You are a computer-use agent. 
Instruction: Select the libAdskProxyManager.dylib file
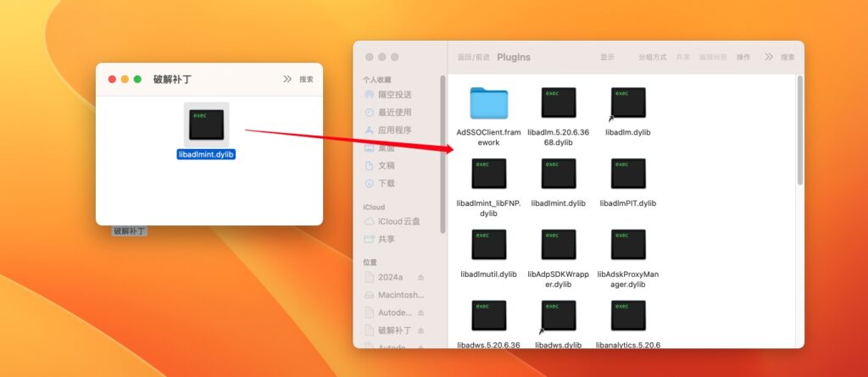point(628,244)
